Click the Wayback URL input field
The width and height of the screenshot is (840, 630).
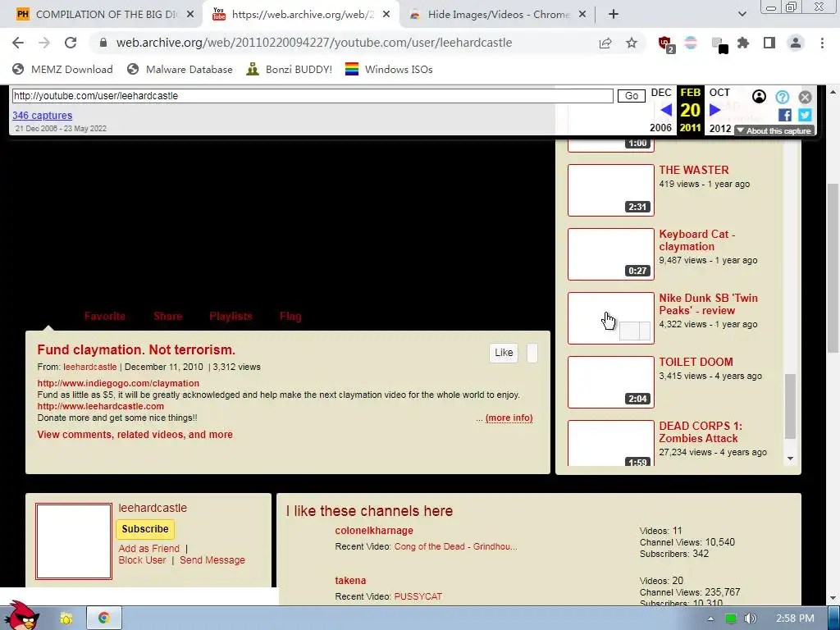tap(313, 96)
